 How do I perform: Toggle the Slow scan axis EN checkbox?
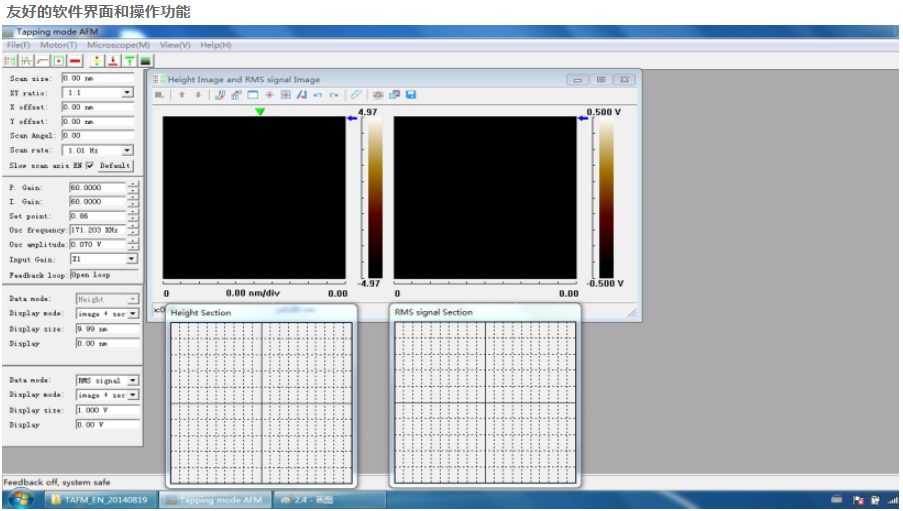click(90, 166)
